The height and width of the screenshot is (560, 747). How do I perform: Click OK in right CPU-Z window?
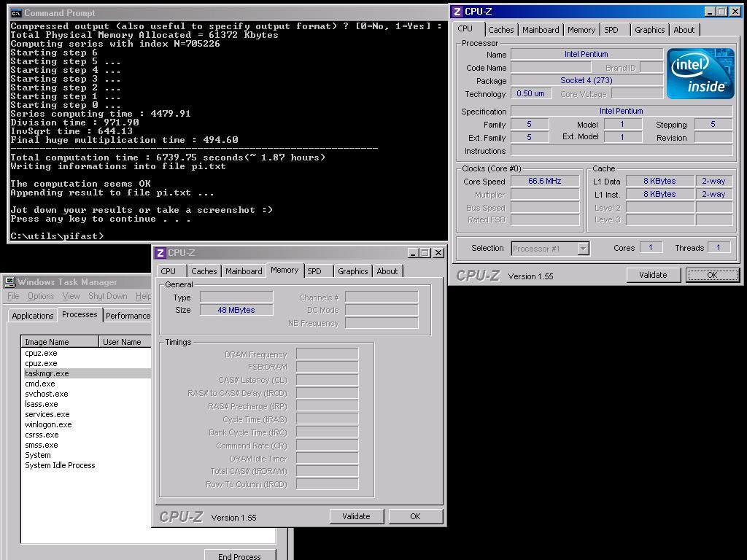click(712, 275)
